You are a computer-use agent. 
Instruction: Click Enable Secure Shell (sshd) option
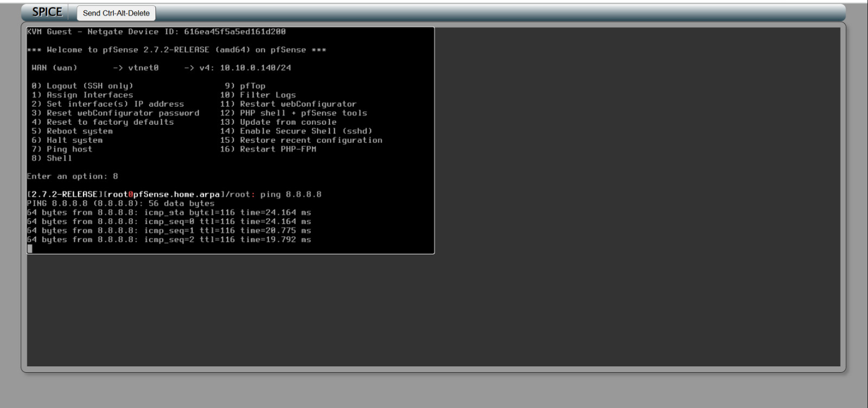(306, 131)
